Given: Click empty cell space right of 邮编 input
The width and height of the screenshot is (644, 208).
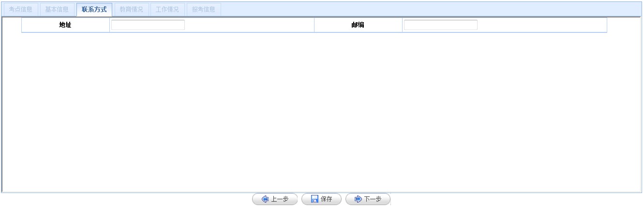Looking at the screenshot, I should pos(542,25).
